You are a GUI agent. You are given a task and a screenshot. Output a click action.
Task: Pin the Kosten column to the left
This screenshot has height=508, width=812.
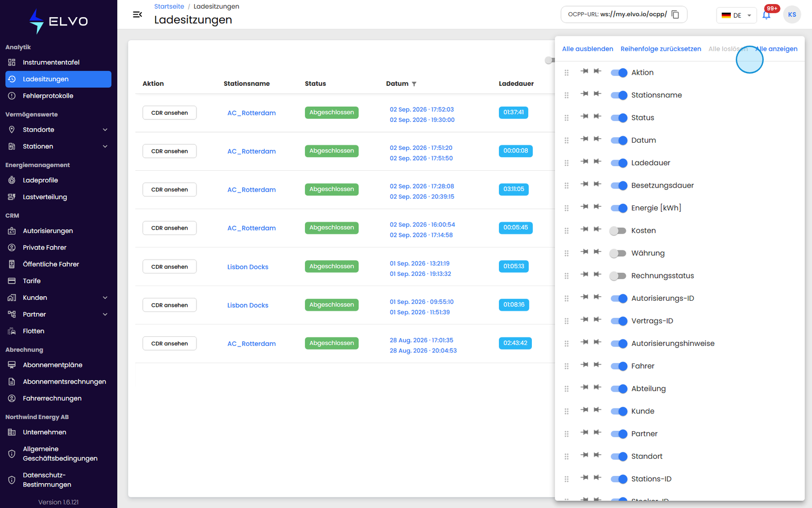(x=584, y=229)
